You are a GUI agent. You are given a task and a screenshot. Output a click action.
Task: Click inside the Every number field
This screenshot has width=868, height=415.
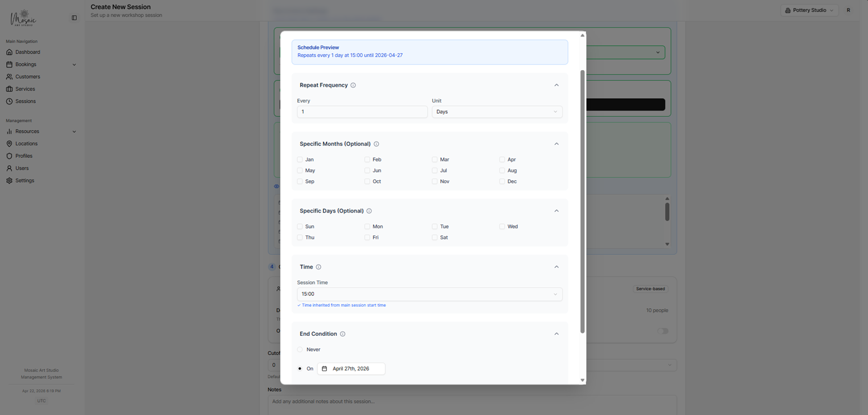click(362, 112)
